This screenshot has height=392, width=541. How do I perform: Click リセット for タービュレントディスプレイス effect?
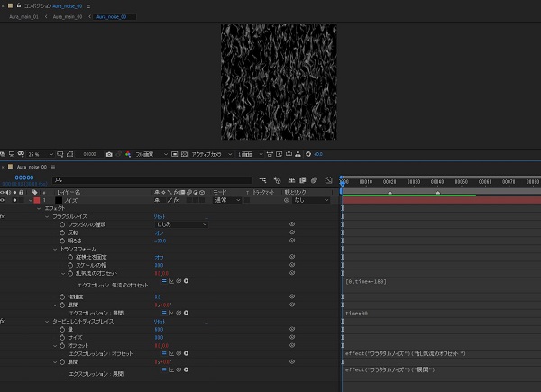click(160, 320)
